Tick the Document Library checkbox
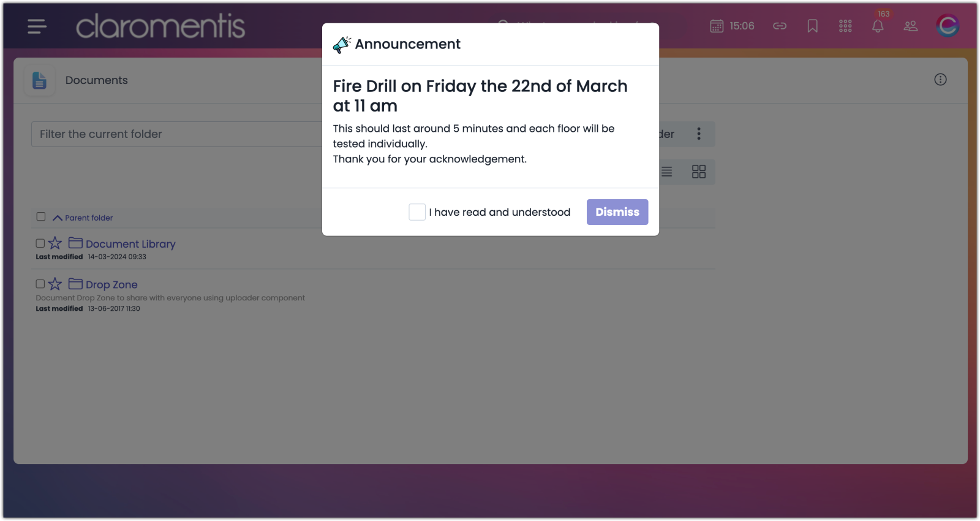The height and width of the screenshot is (521, 980). click(40, 243)
